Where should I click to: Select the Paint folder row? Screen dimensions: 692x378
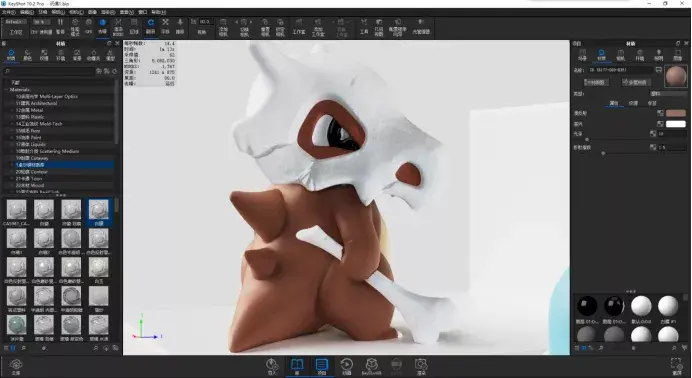point(59,138)
